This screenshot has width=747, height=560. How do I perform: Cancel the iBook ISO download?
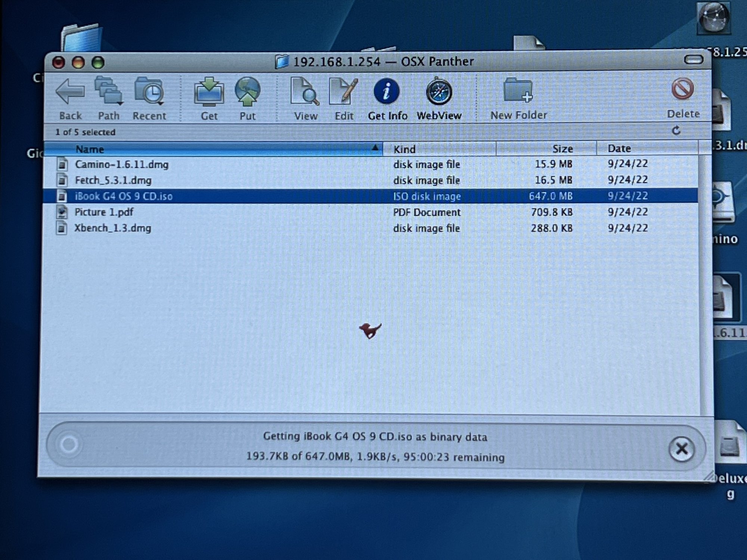point(681,449)
